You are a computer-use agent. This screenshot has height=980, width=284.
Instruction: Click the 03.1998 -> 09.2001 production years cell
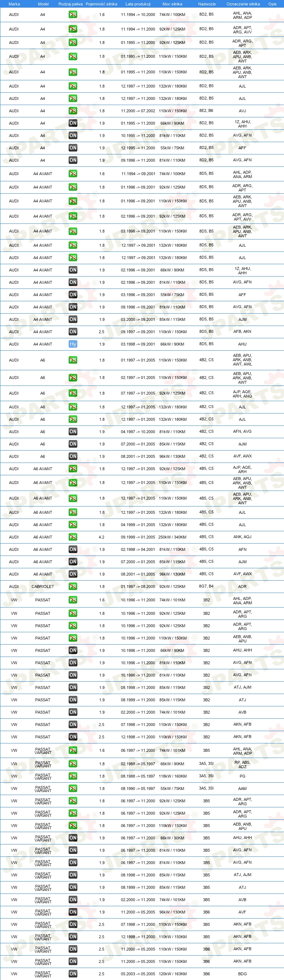tap(138, 344)
